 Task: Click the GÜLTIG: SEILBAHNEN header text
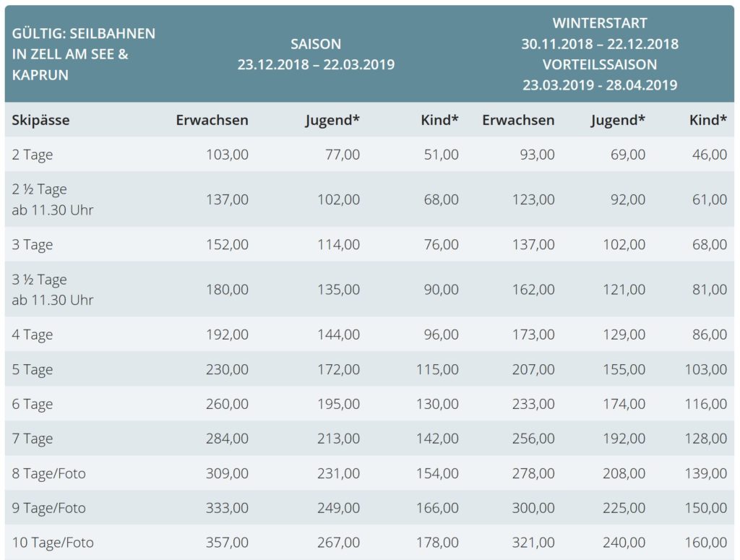point(84,33)
